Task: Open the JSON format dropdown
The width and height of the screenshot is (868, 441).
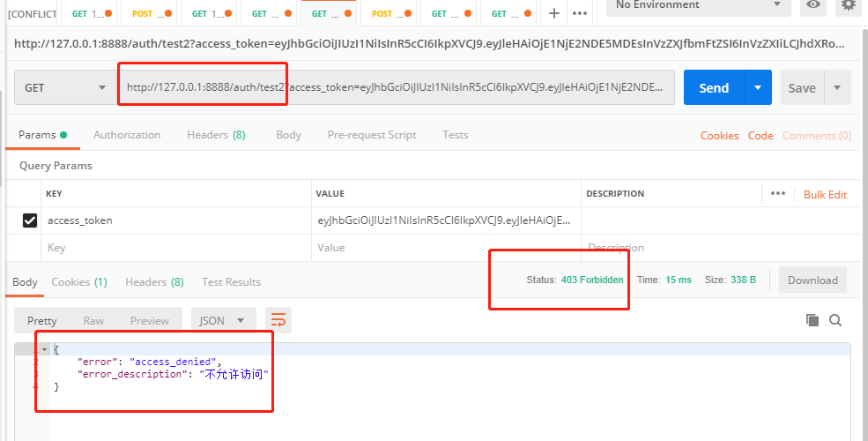Action: coord(222,321)
